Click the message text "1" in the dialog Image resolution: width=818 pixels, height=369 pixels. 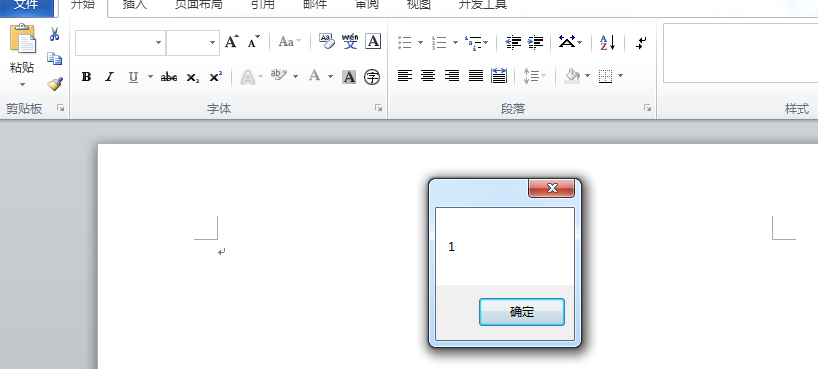(452, 247)
